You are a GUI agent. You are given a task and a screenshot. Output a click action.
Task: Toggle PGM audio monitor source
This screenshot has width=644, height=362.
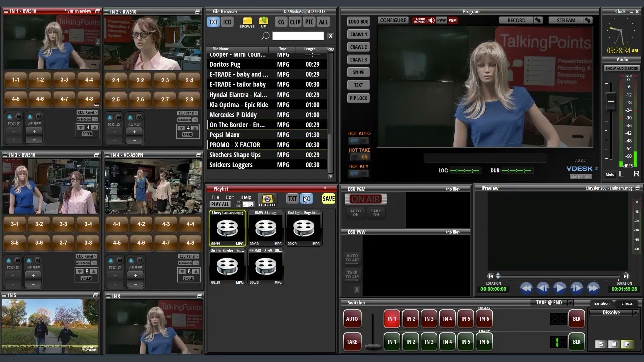(x=452, y=20)
